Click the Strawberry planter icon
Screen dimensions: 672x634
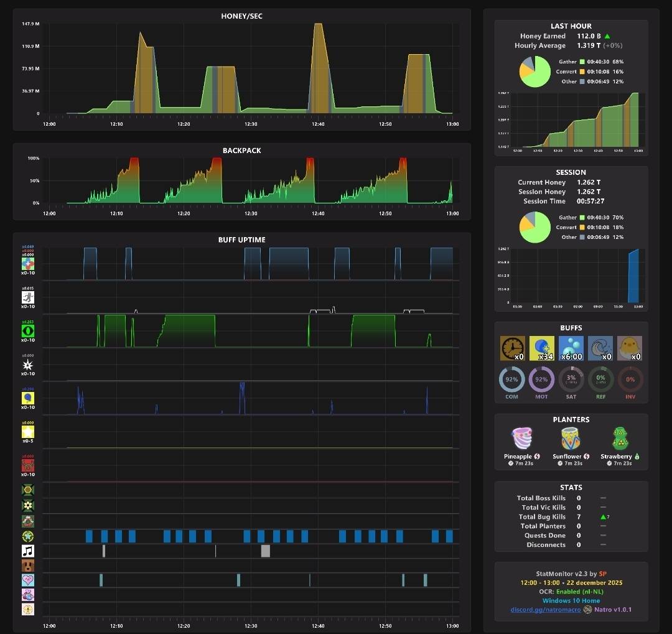(620, 438)
